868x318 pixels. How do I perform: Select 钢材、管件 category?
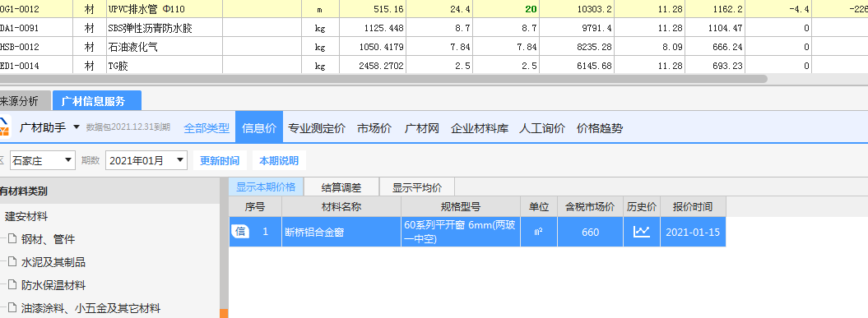click(48, 239)
